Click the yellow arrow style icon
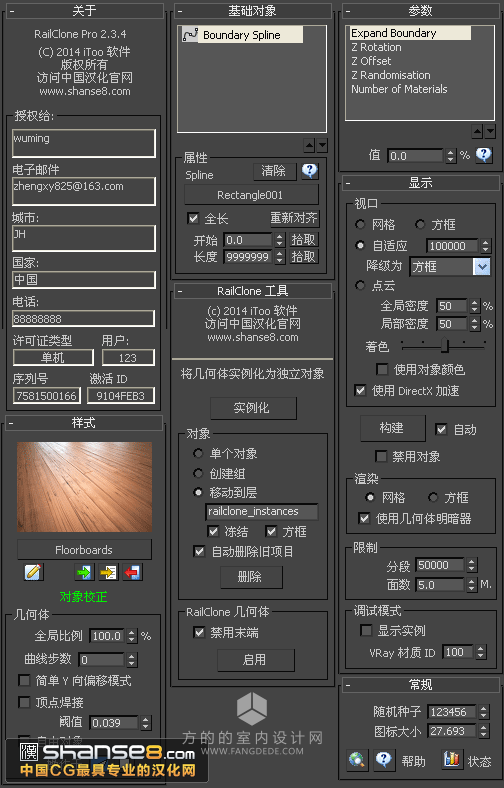The height and width of the screenshot is (788, 504). click(x=108, y=572)
